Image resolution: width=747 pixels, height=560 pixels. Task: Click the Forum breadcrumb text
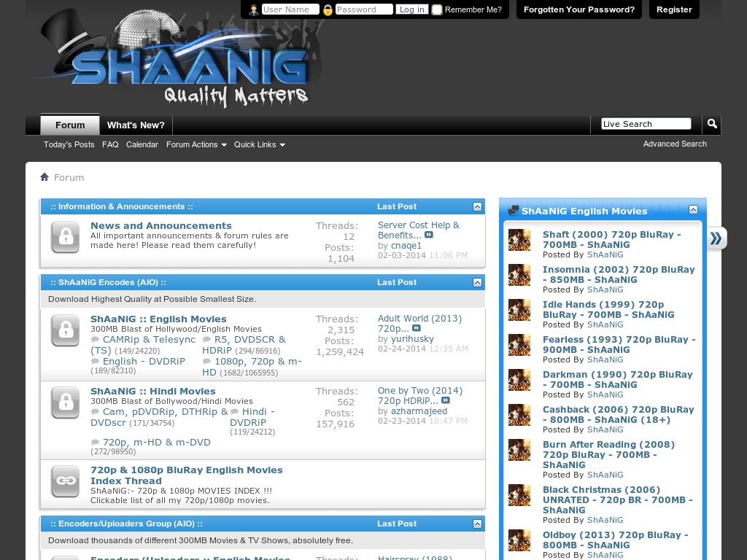click(69, 178)
